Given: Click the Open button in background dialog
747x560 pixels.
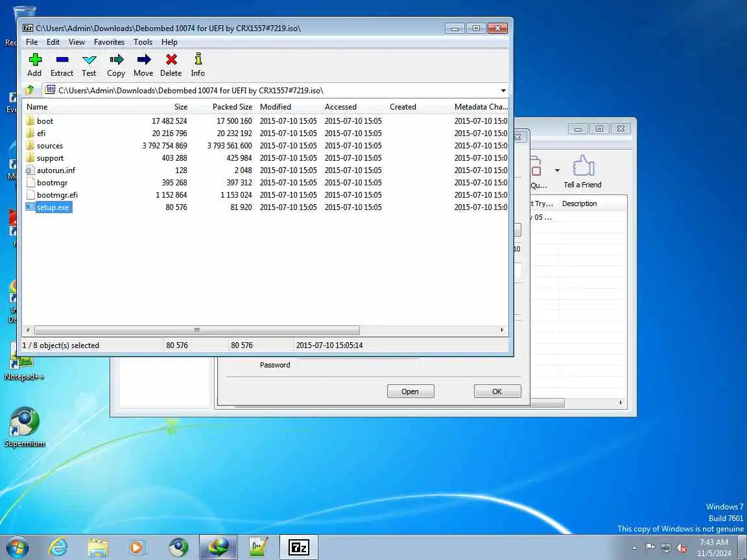Looking at the screenshot, I should [410, 391].
